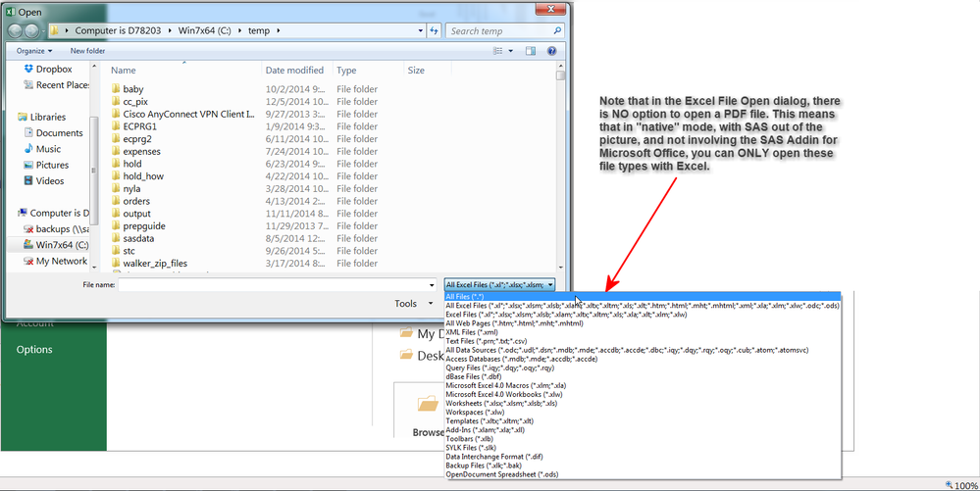Viewport: 980px width, 491px height.
Task: Open the file type filter combo box
Action: coord(500,285)
